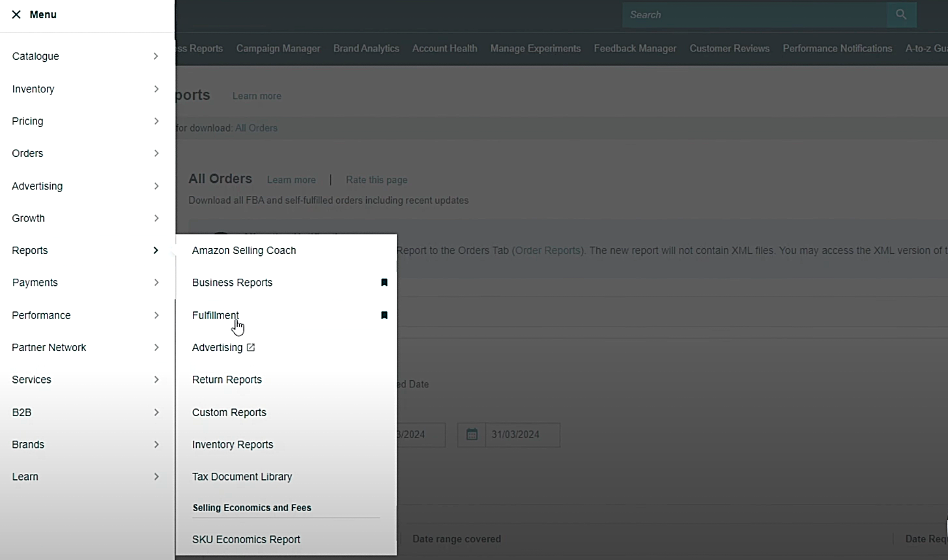This screenshot has height=560, width=948.
Task: Expand the Learn submenu chevron
Action: (156, 477)
